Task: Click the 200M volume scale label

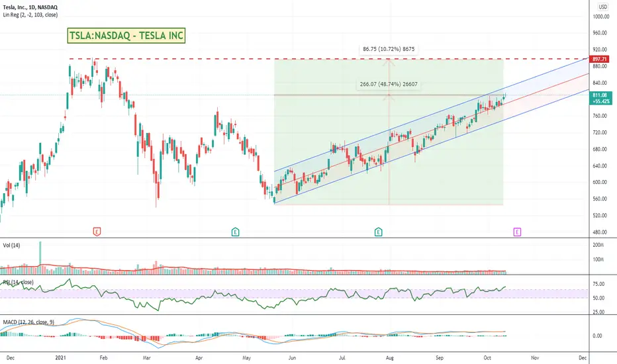Action: (598, 245)
